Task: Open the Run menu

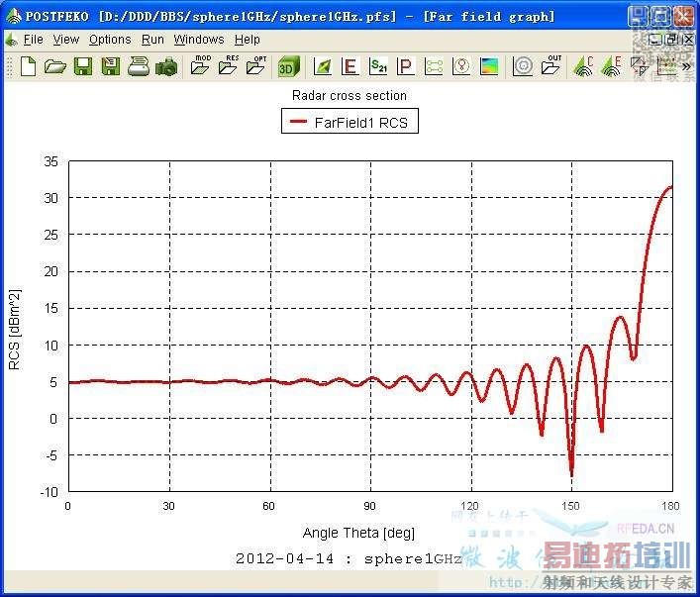Action: pyautogui.click(x=152, y=40)
